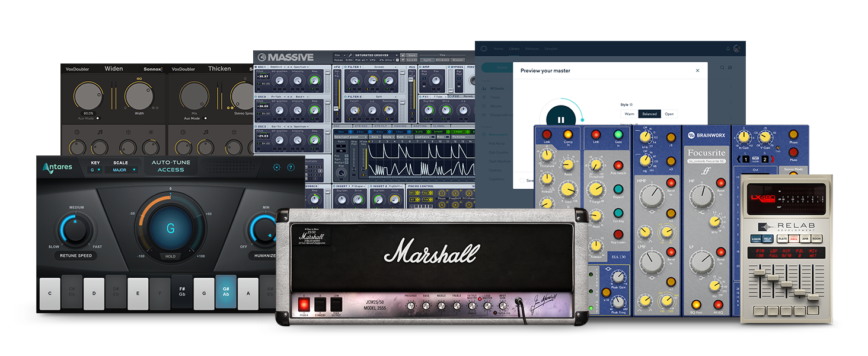Click the LOGIN button on the Relab plugin

[x=755, y=239]
